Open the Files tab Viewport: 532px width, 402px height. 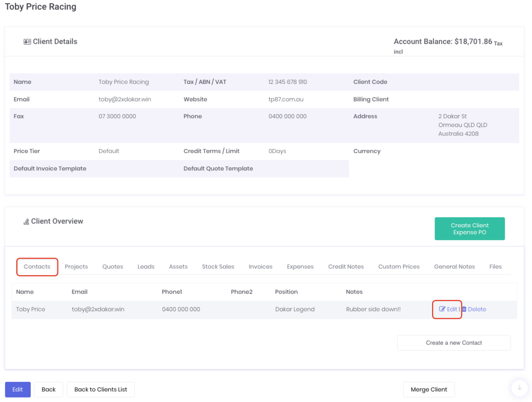coord(495,267)
